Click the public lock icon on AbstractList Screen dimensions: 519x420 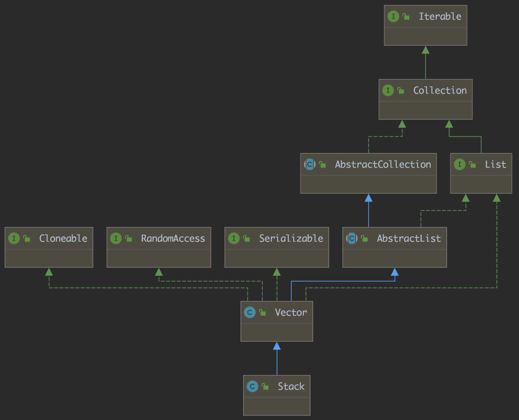364,238
